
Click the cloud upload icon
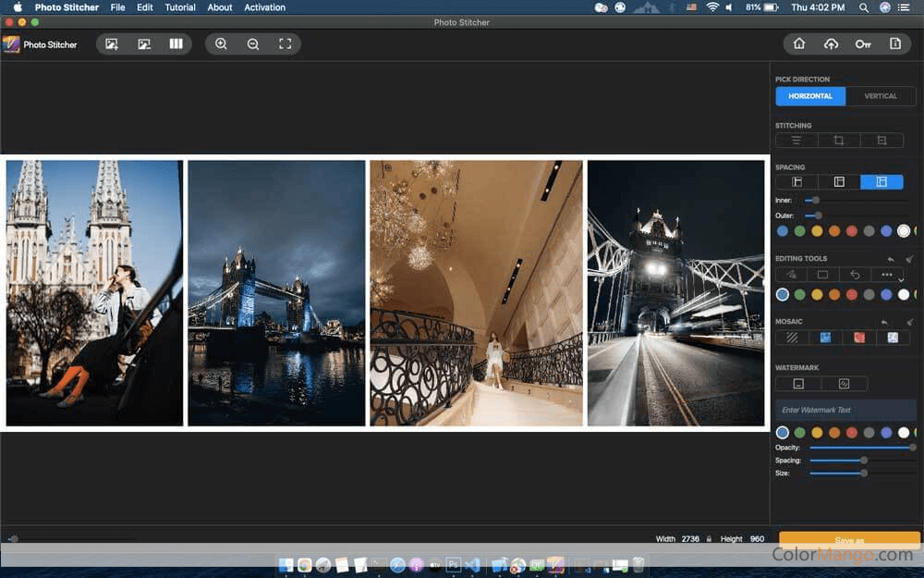831,44
